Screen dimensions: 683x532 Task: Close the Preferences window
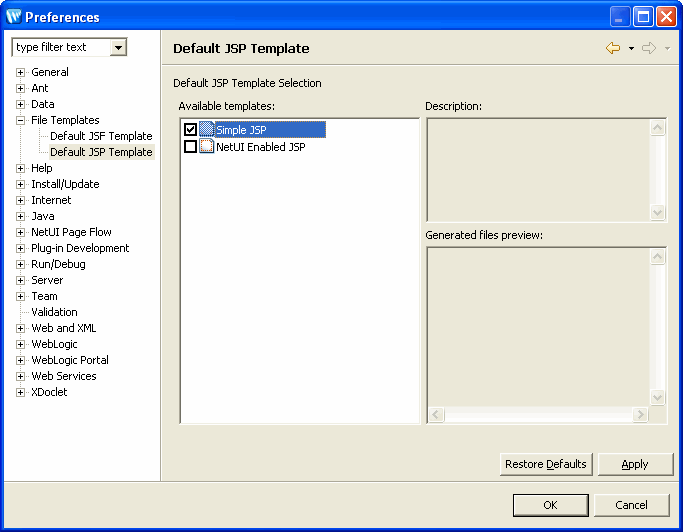[666, 17]
